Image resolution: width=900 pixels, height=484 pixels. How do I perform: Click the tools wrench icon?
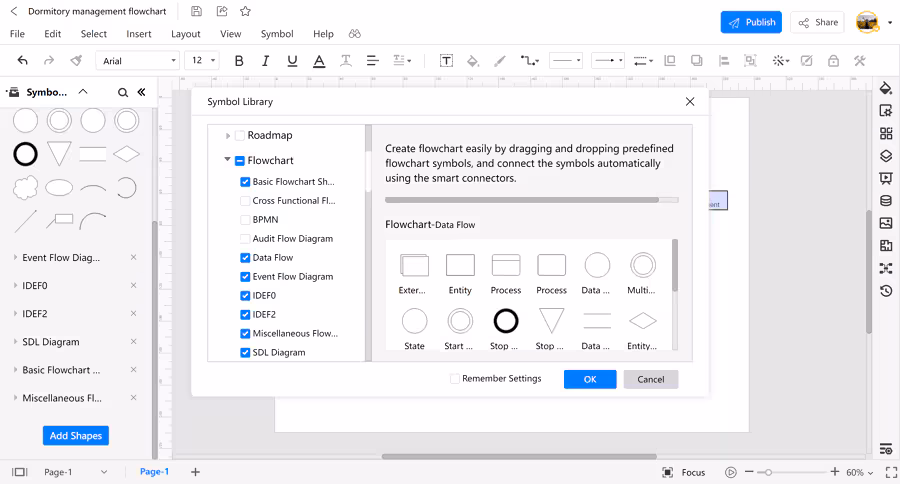tap(859, 61)
